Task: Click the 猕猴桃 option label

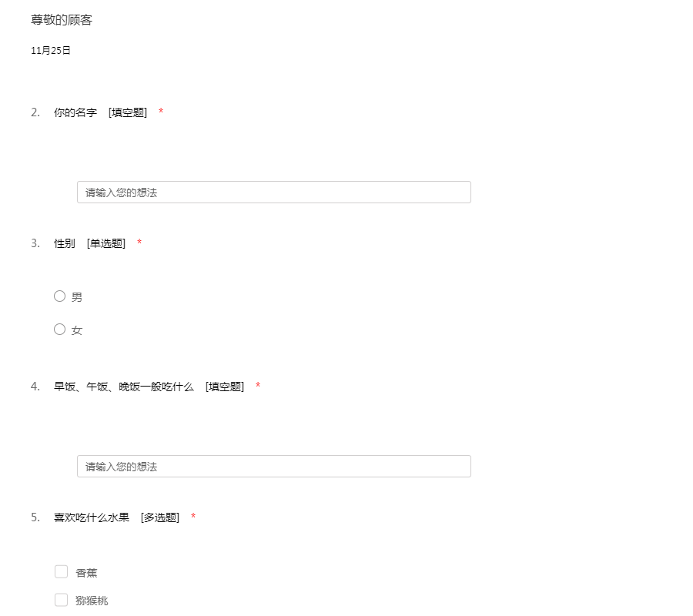Action: [92, 601]
